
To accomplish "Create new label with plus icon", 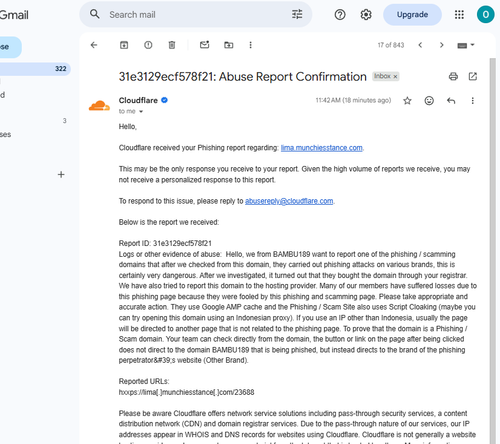I will [61, 174].
